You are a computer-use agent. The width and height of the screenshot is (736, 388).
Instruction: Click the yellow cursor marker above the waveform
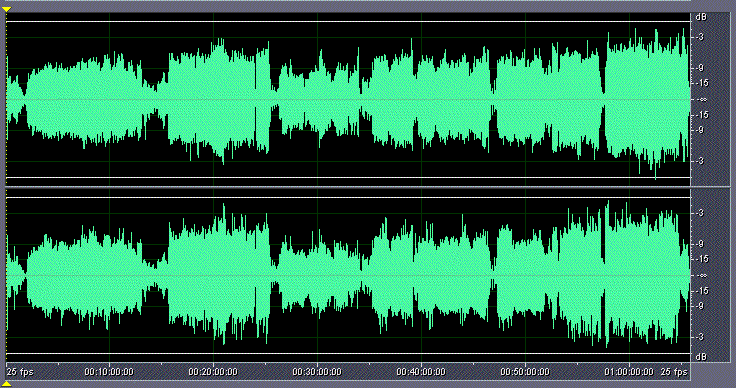pyautogui.click(x=6, y=9)
